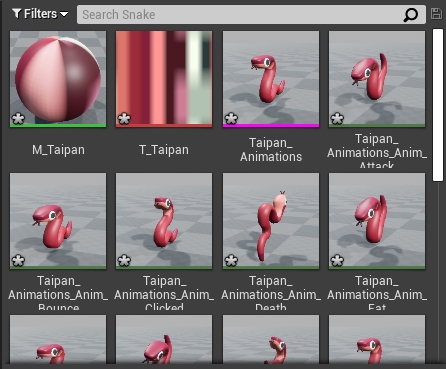Image resolution: width=446 pixels, height=369 pixels.
Task: Open the Filters dropdown
Action: click(x=40, y=14)
